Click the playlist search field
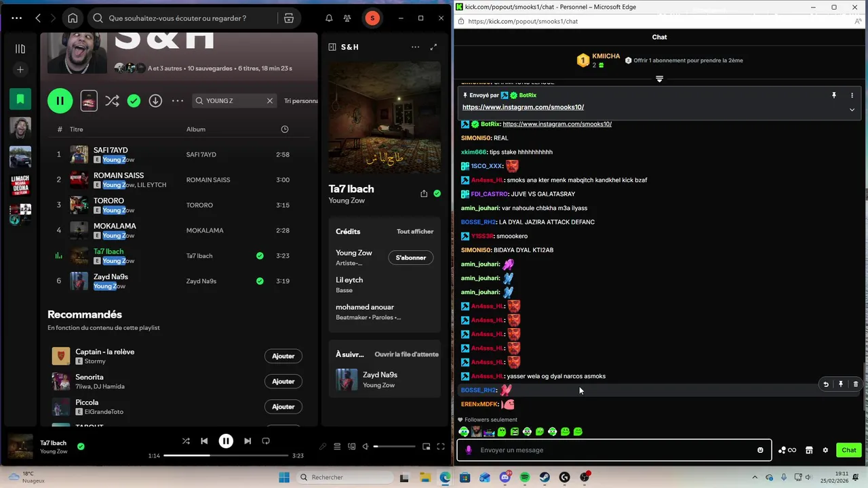Viewport: 868px width, 488px height. click(x=235, y=101)
